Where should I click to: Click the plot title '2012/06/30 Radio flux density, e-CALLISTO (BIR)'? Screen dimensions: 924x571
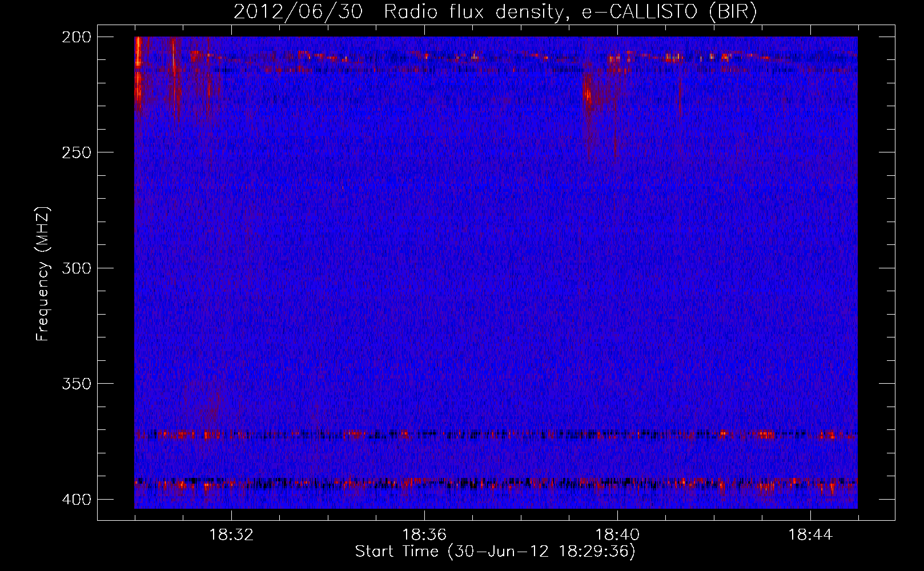coord(495,12)
